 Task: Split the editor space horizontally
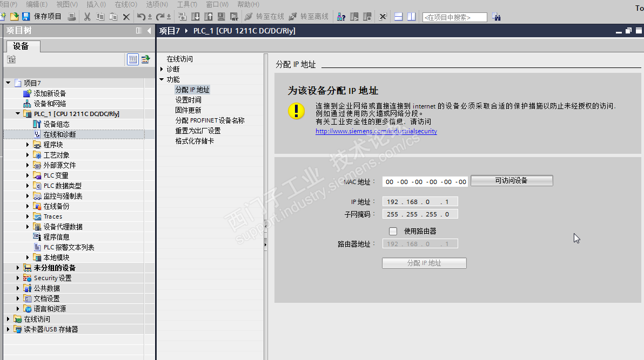click(398, 17)
